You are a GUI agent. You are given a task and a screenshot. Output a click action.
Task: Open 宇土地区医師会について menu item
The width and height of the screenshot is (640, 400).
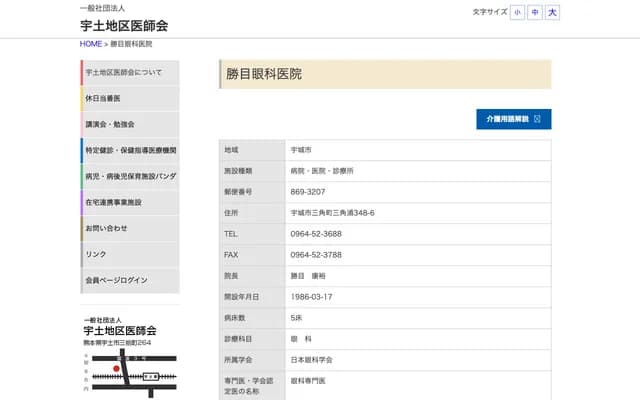[x=130, y=73]
